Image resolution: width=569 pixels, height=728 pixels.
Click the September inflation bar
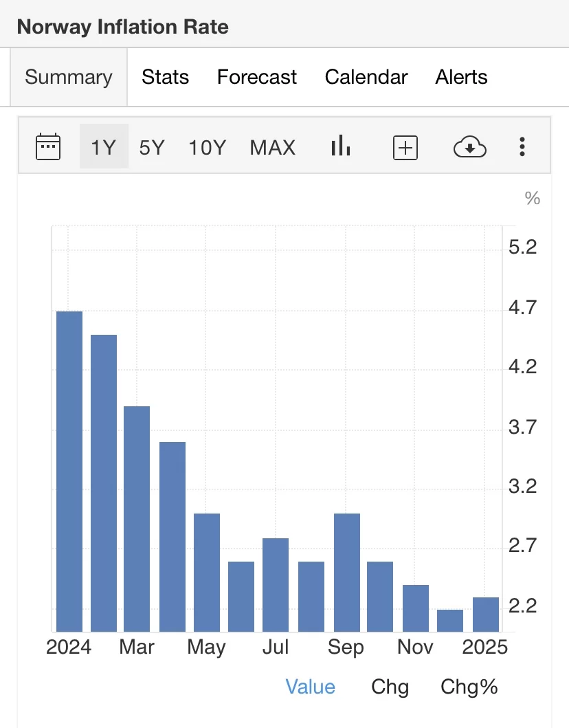pyautogui.click(x=347, y=572)
